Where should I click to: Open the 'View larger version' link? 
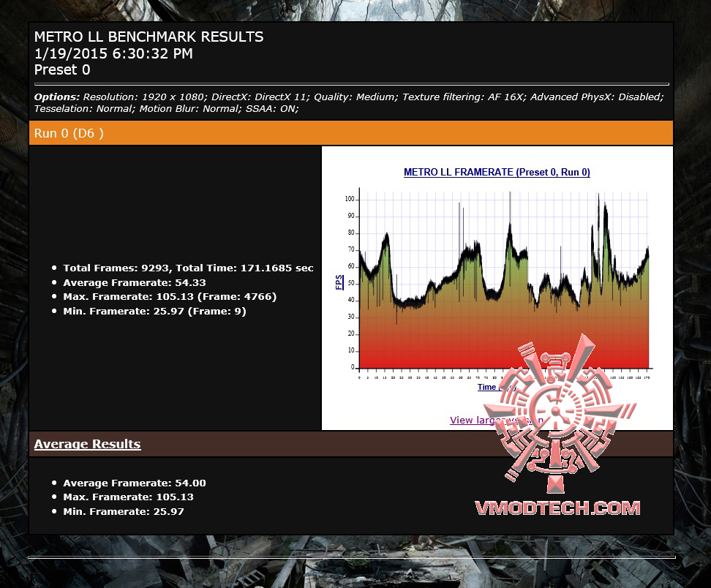click(x=497, y=421)
